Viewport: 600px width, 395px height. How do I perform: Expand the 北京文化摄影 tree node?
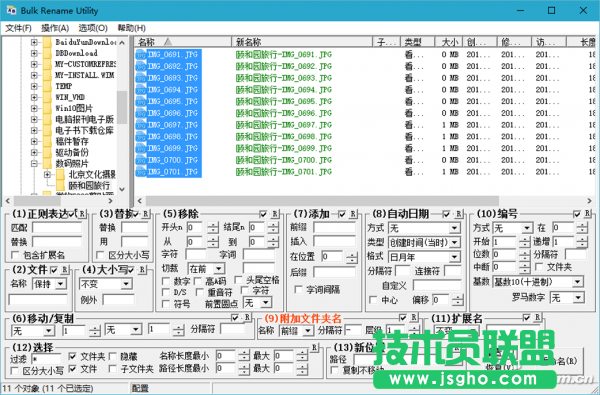click(x=47, y=175)
